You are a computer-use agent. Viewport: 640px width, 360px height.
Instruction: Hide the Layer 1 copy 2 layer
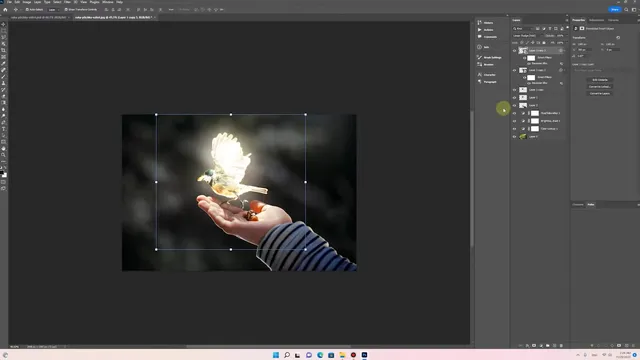click(x=514, y=70)
